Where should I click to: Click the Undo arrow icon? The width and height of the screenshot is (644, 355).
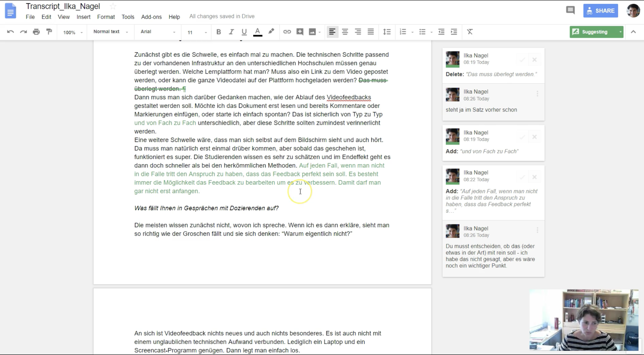click(x=10, y=32)
